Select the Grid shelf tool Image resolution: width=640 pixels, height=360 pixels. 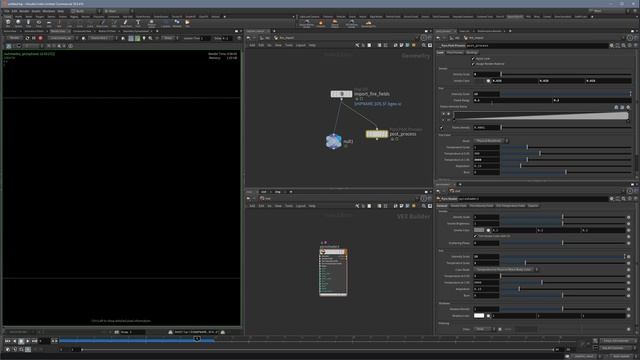click(49, 23)
